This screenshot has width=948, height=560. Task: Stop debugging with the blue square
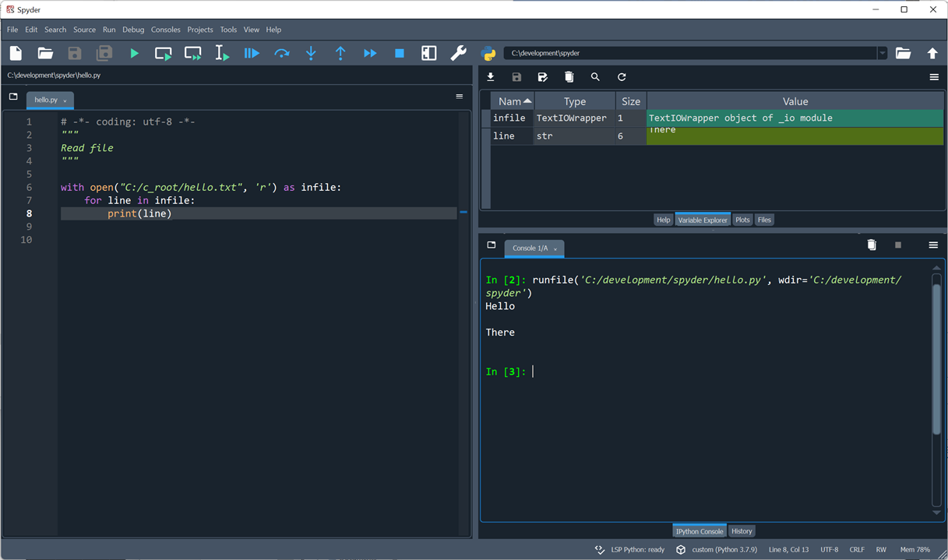coord(400,54)
